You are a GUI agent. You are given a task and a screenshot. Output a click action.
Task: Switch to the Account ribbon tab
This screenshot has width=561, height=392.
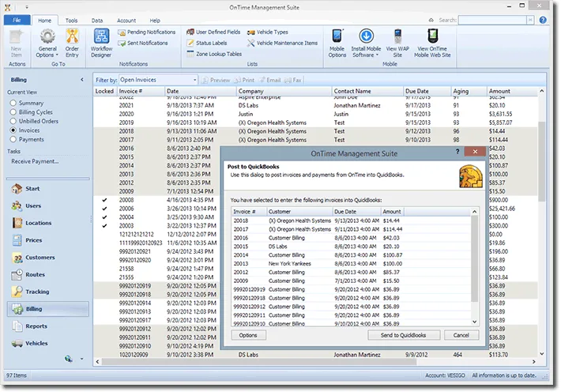pyautogui.click(x=126, y=21)
